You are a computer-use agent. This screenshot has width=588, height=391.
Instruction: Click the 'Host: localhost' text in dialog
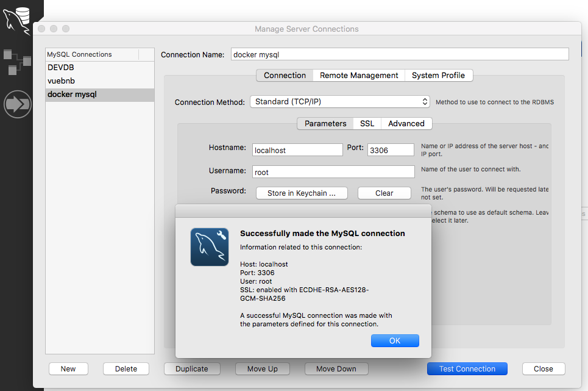[264, 264]
